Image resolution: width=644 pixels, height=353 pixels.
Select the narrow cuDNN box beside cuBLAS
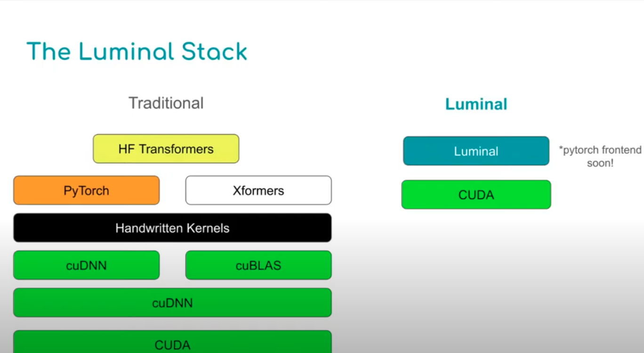click(87, 265)
